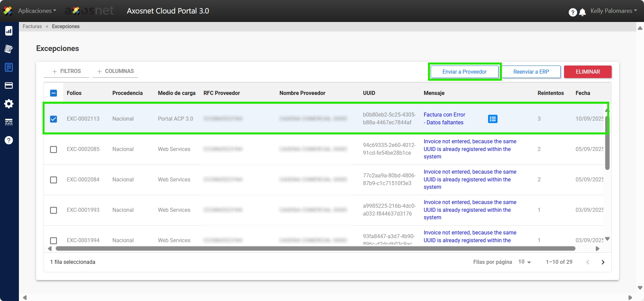Open the dashboard chart icon in sidebar
This screenshot has width=644, height=301.
coord(9,31)
